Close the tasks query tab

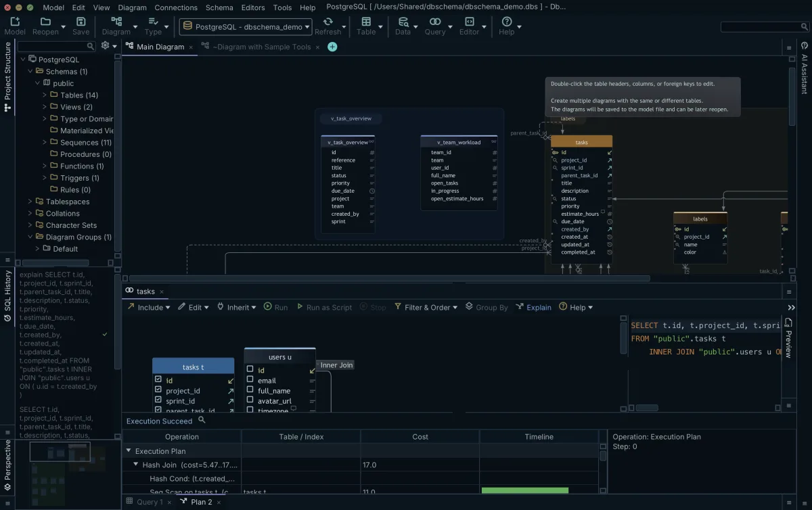tap(162, 292)
